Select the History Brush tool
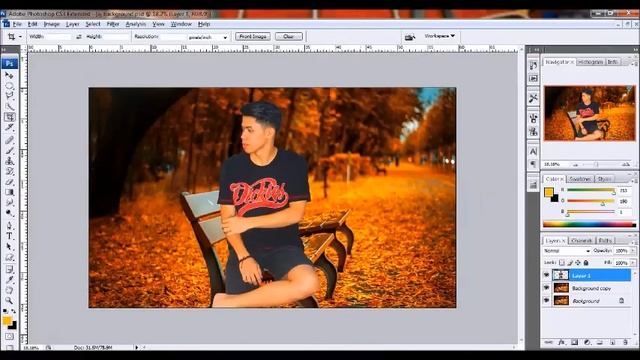 click(9, 171)
